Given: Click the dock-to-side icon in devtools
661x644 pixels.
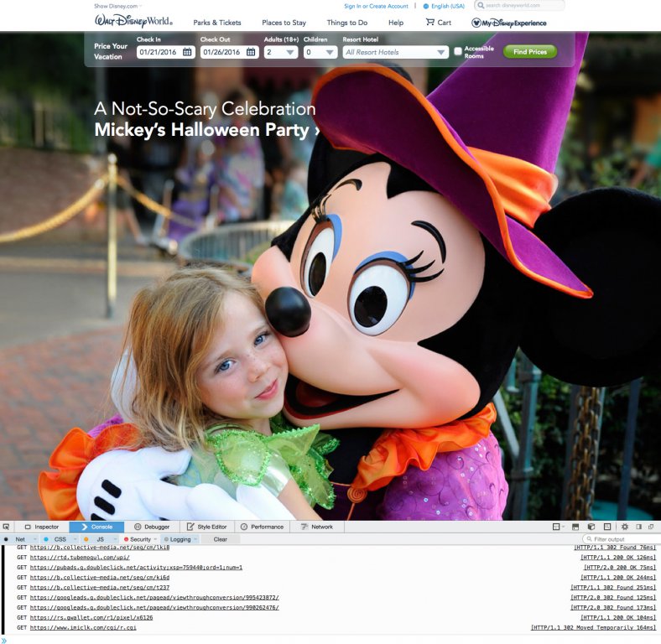Looking at the screenshot, I should point(638,527).
